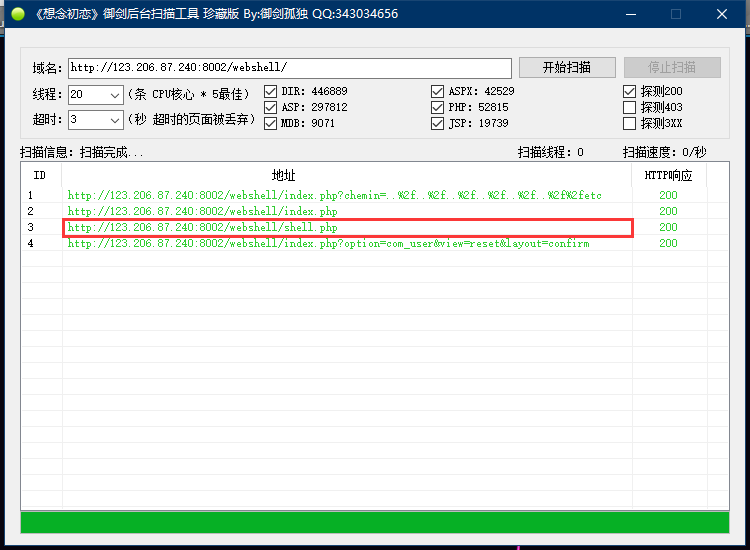This screenshot has height=550, width=750.
Task: Click ID cell number 1
Action: click(31, 195)
